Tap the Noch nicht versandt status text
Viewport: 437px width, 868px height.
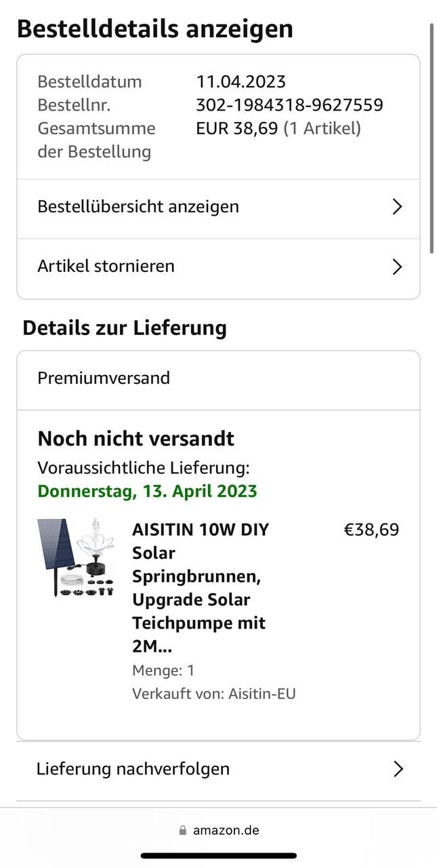[136, 439]
